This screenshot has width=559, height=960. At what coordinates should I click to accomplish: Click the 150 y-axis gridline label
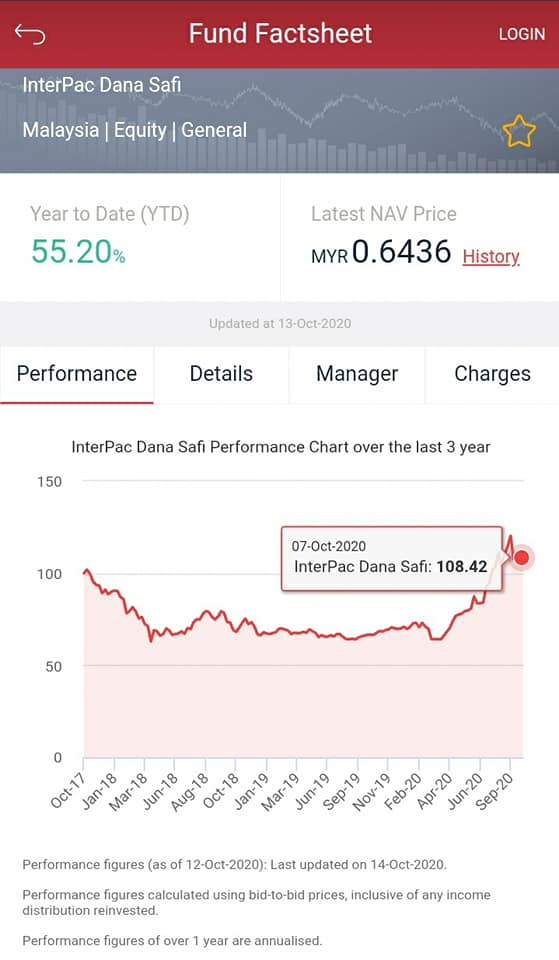coord(50,482)
